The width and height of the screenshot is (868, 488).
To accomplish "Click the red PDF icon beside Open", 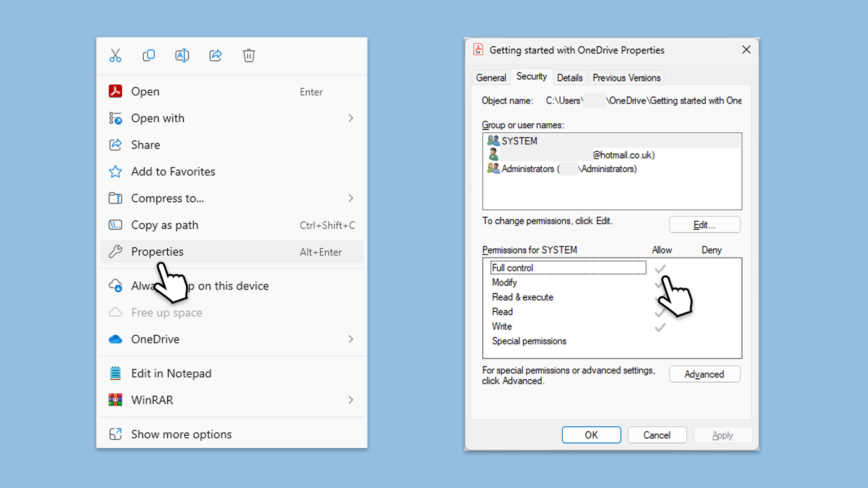I will coord(115,91).
